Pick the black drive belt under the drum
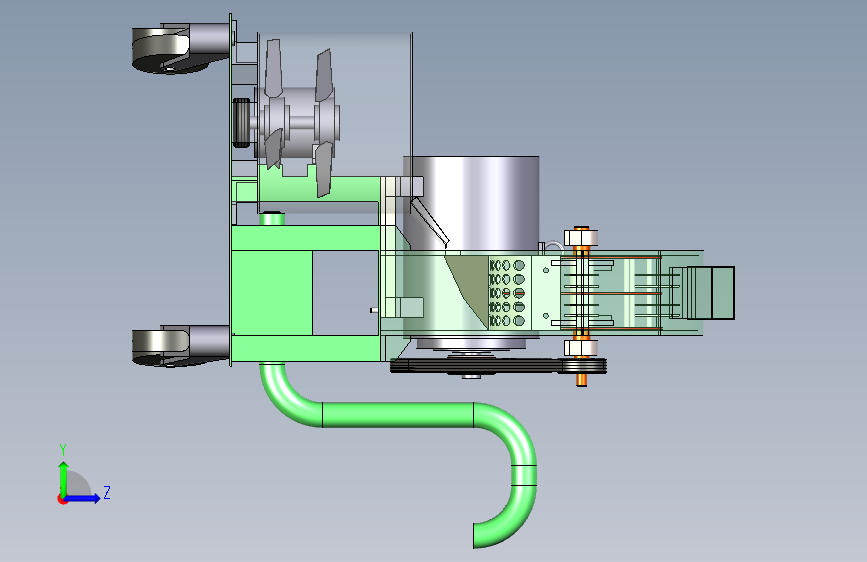Image resolution: width=867 pixels, height=562 pixels. [498, 366]
